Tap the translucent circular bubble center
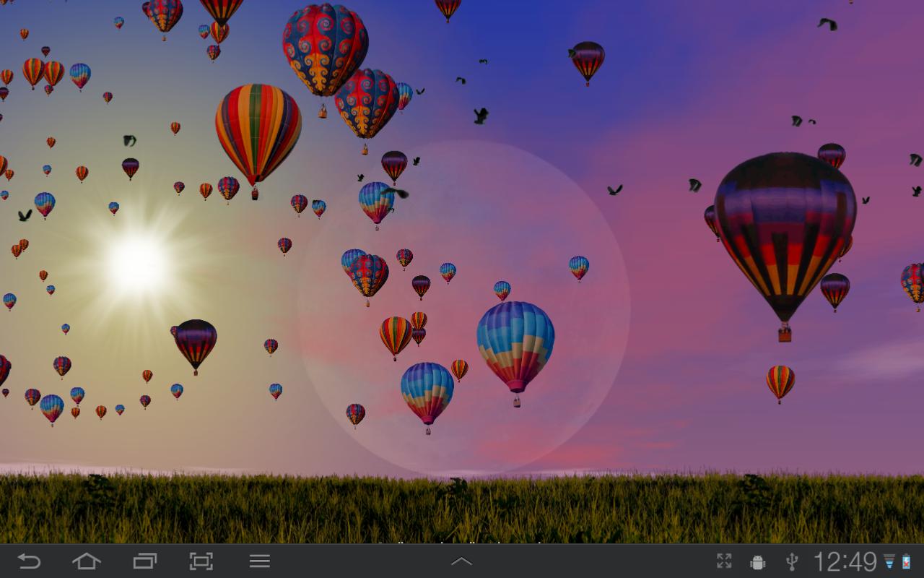Viewport: 924px width, 578px height. click(x=464, y=309)
